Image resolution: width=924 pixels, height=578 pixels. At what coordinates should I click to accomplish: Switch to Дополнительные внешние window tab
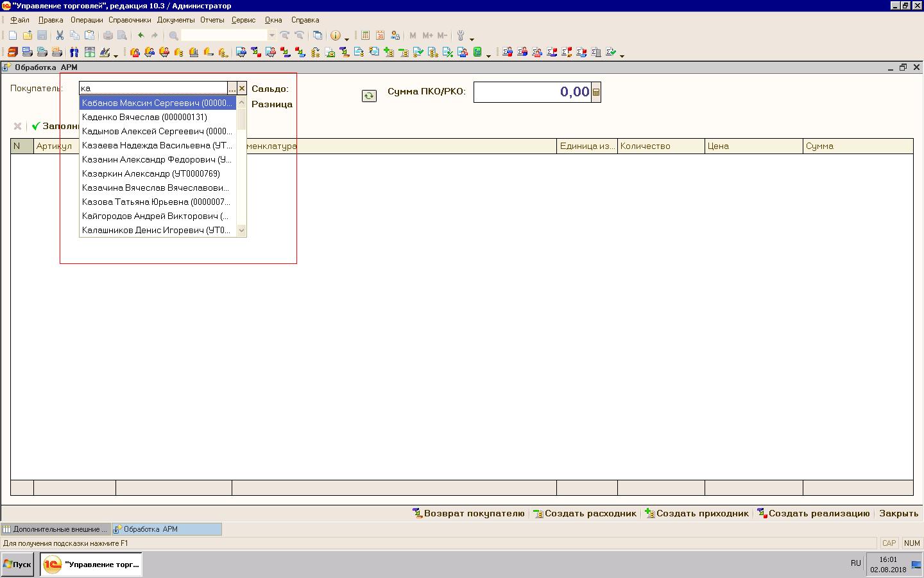tap(56, 529)
